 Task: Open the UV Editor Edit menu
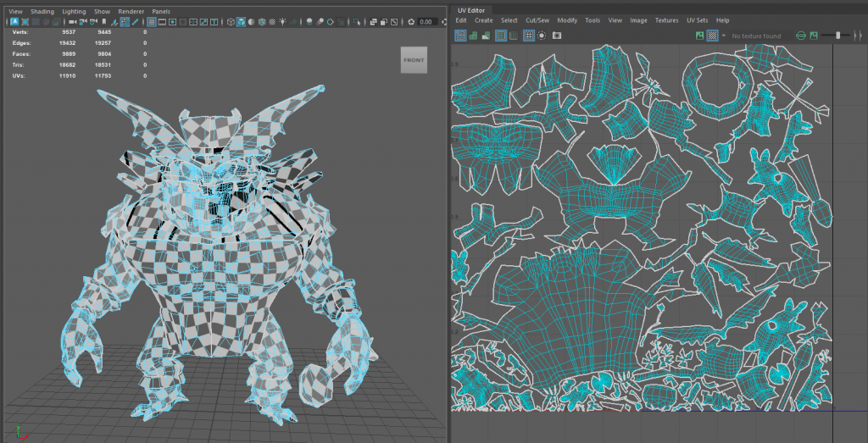click(x=461, y=20)
